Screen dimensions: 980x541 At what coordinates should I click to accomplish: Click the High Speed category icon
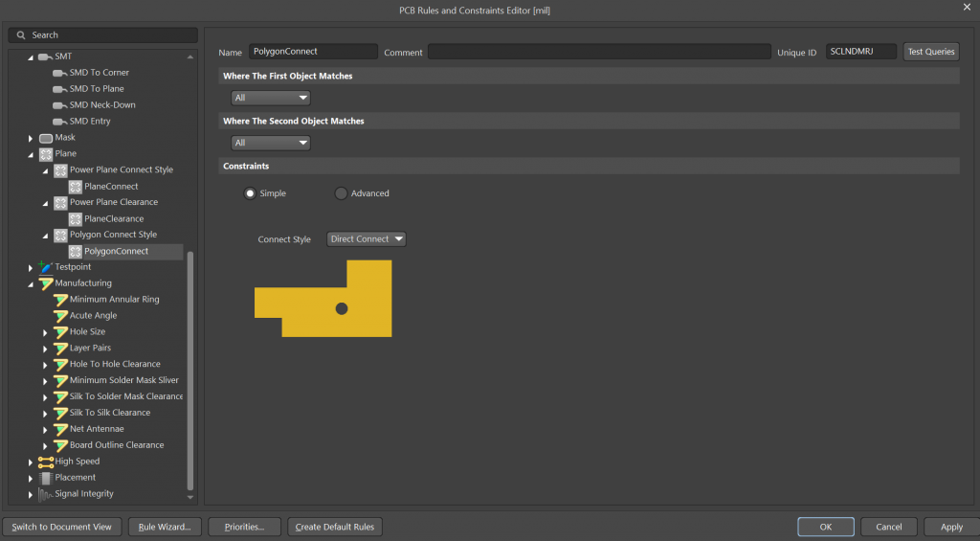click(x=46, y=462)
